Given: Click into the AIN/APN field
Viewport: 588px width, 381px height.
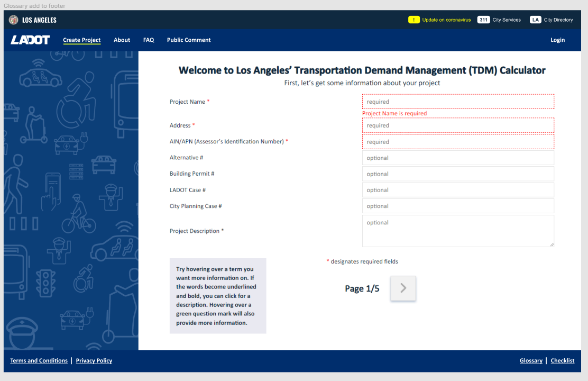Looking at the screenshot, I should pyautogui.click(x=458, y=142).
